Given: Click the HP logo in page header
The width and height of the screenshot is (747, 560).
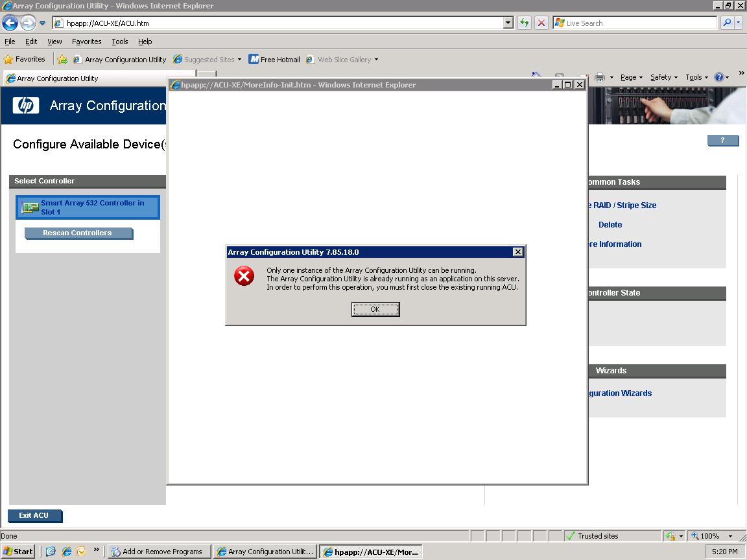Looking at the screenshot, I should pos(26,105).
